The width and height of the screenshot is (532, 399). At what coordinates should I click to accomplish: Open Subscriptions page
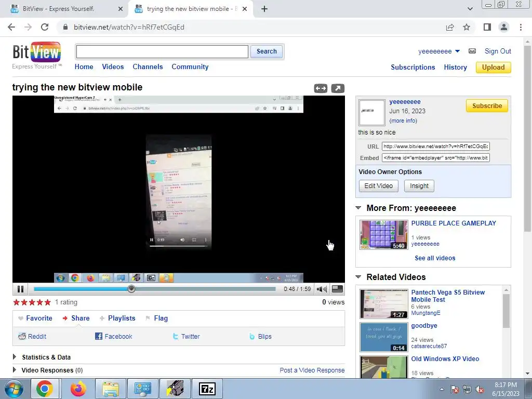[x=413, y=67]
